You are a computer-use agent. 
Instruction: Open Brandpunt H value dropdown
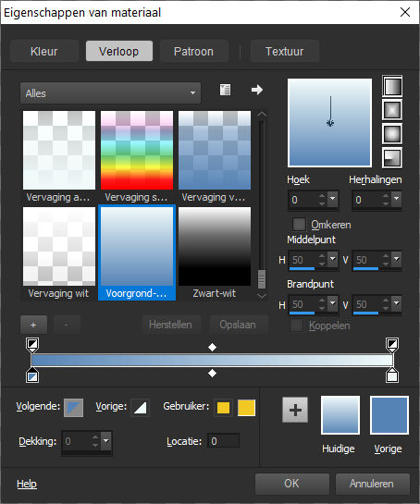332,303
